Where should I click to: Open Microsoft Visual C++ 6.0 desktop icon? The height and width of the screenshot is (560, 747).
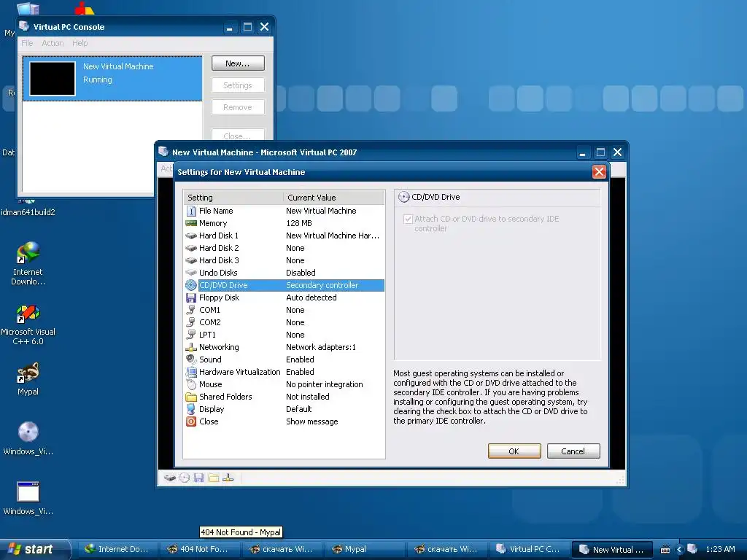(x=28, y=325)
